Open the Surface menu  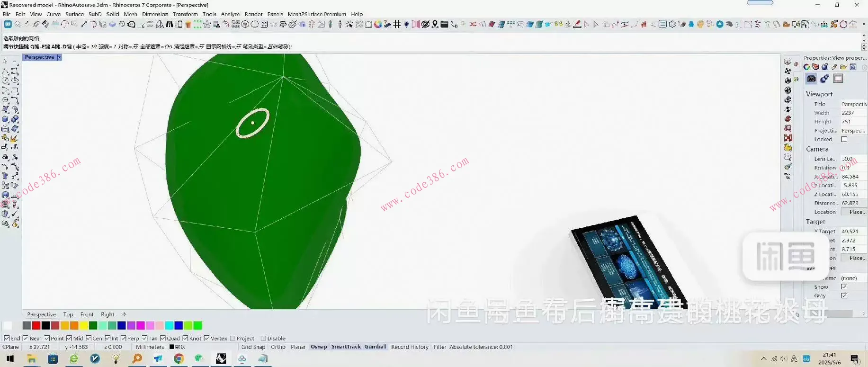click(74, 14)
